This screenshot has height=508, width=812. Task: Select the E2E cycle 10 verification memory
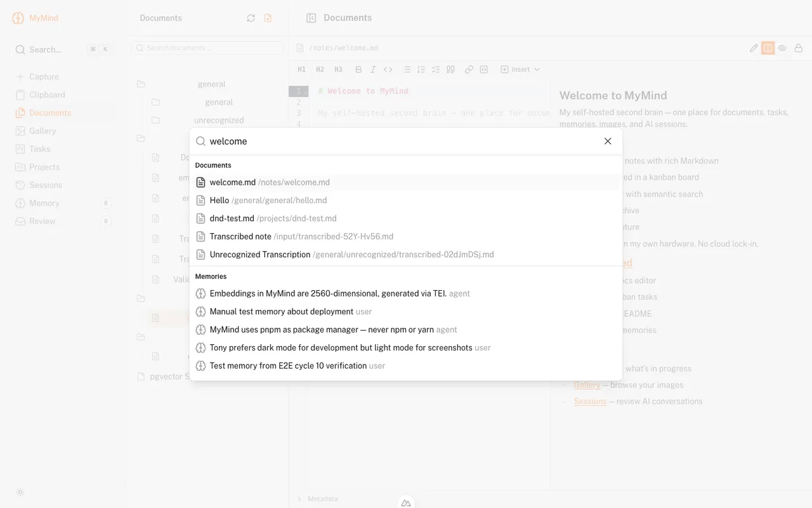pos(406,366)
